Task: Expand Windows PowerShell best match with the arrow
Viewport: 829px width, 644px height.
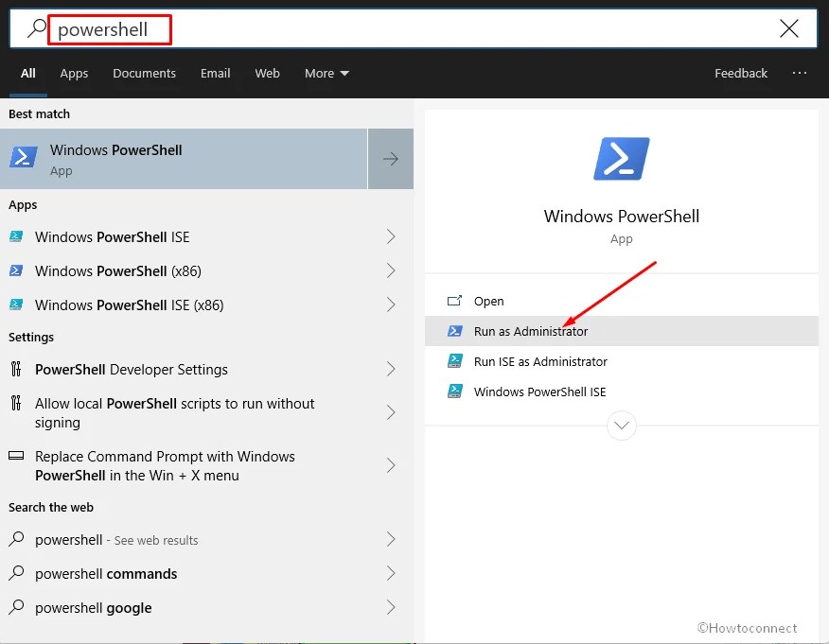Action: point(390,159)
